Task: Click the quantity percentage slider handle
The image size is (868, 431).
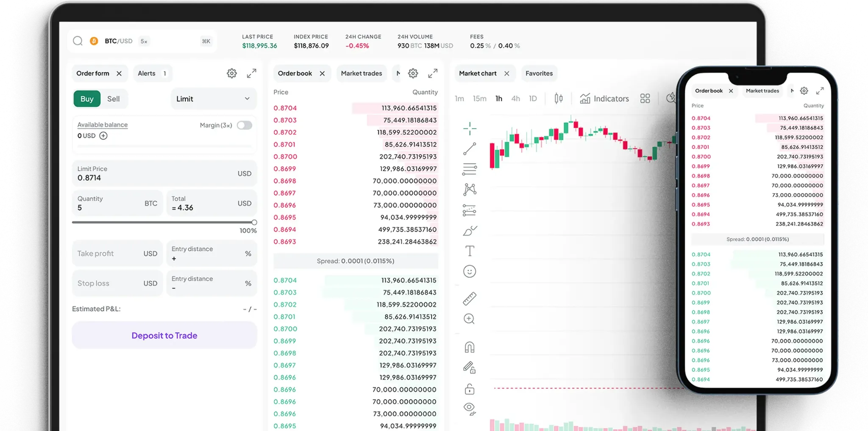Action: coord(254,222)
